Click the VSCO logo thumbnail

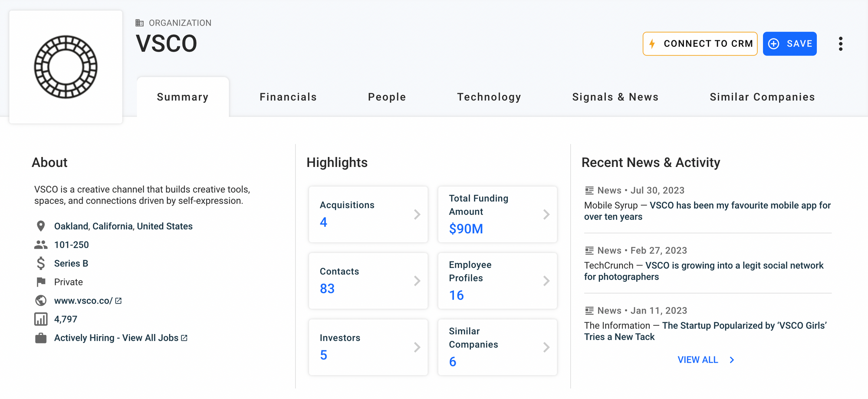66,67
